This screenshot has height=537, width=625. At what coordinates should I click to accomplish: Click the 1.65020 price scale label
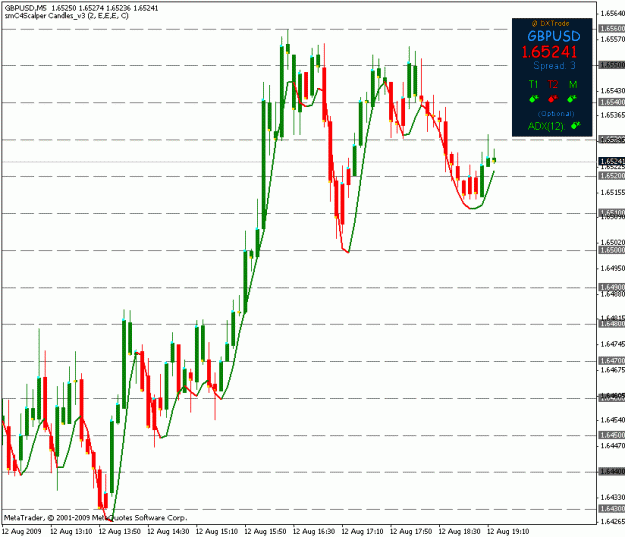click(x=612, y=242)
